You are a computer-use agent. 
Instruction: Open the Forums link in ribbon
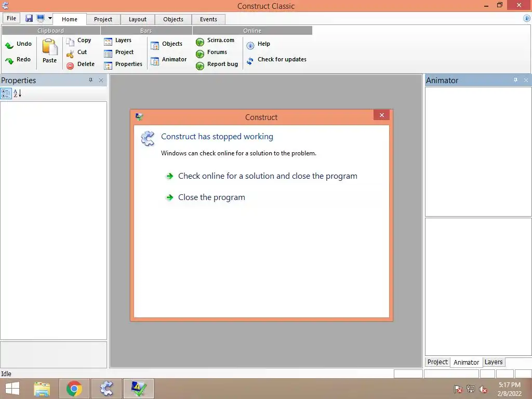coord(211,52)
